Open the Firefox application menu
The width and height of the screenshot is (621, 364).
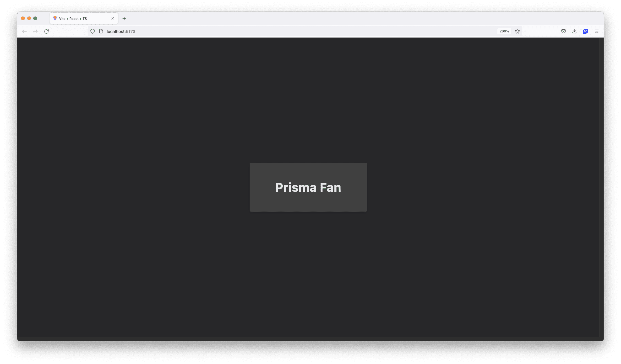click(597, 31)
